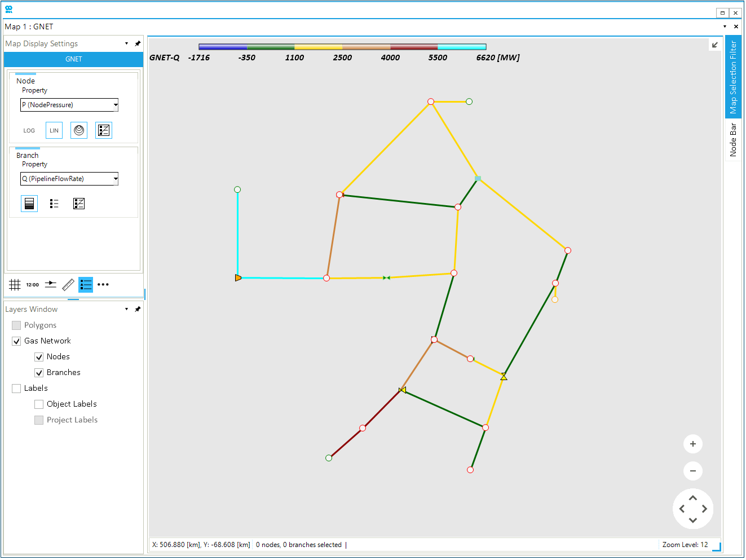Zoom out with the minus button
This screenshot has height=560, width=746.
tap(693, 471)
